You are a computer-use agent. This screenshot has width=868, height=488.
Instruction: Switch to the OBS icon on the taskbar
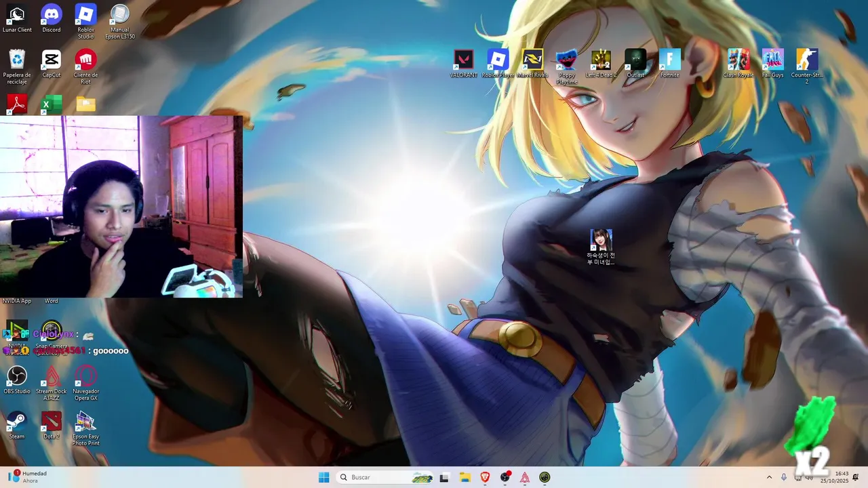coord(505,477)
